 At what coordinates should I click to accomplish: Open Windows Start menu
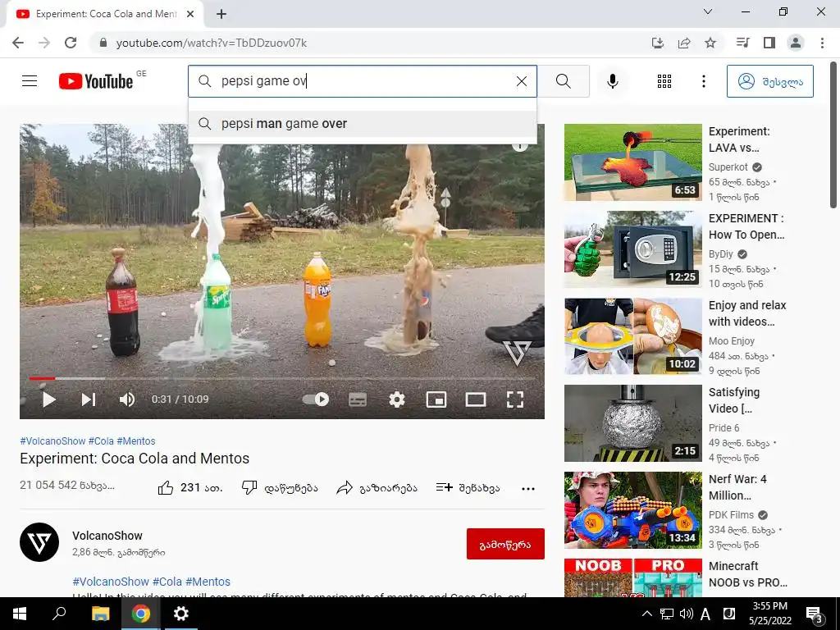point(20,614)
